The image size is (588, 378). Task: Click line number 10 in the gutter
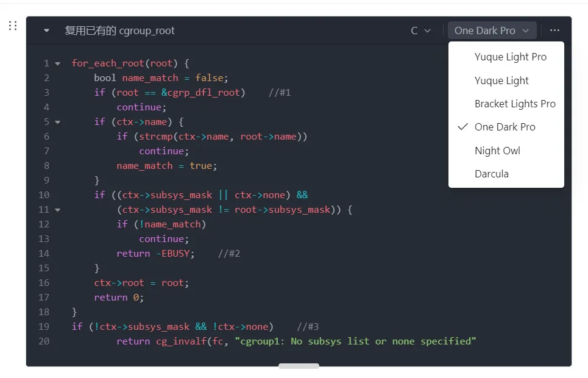44,195
